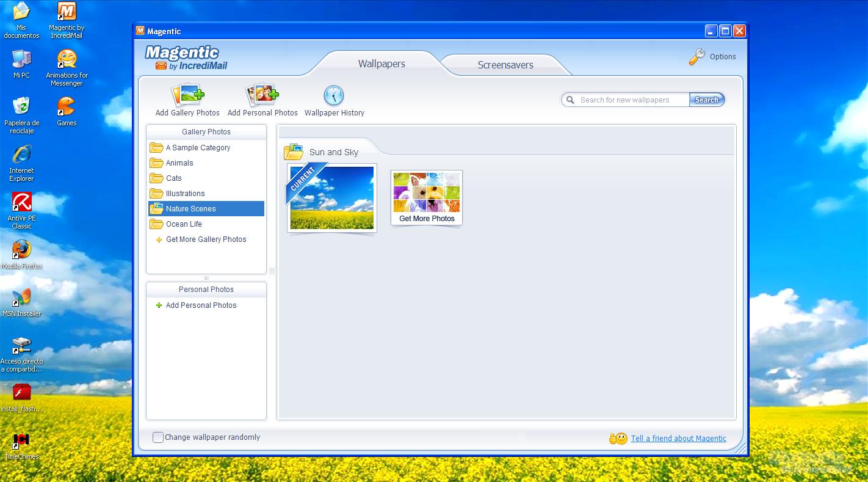
Task: Open MSN Installer desktop icon
Action: pos(21,302)
